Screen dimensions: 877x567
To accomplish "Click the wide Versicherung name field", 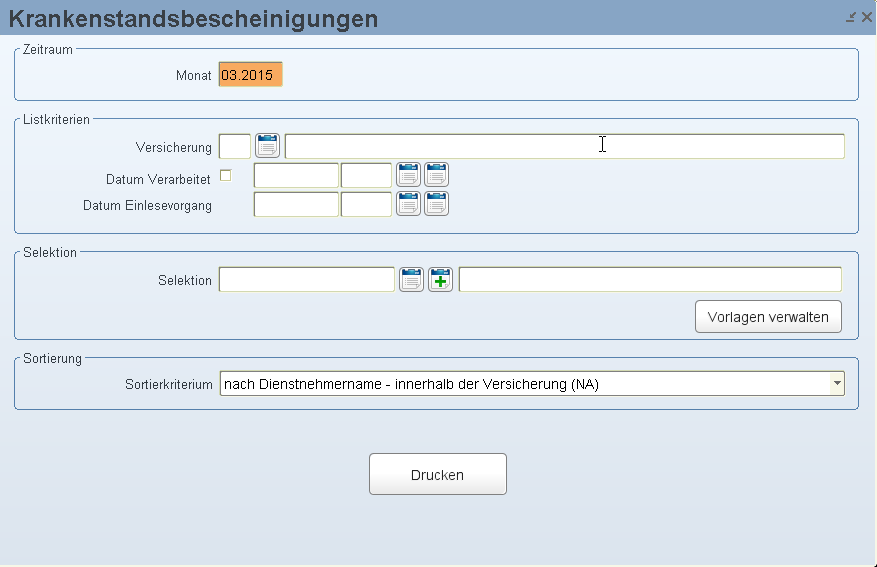I will tap(564, 147).
